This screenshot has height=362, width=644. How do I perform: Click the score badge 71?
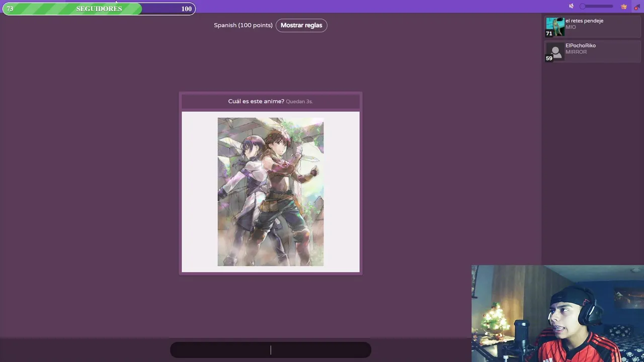549,34
